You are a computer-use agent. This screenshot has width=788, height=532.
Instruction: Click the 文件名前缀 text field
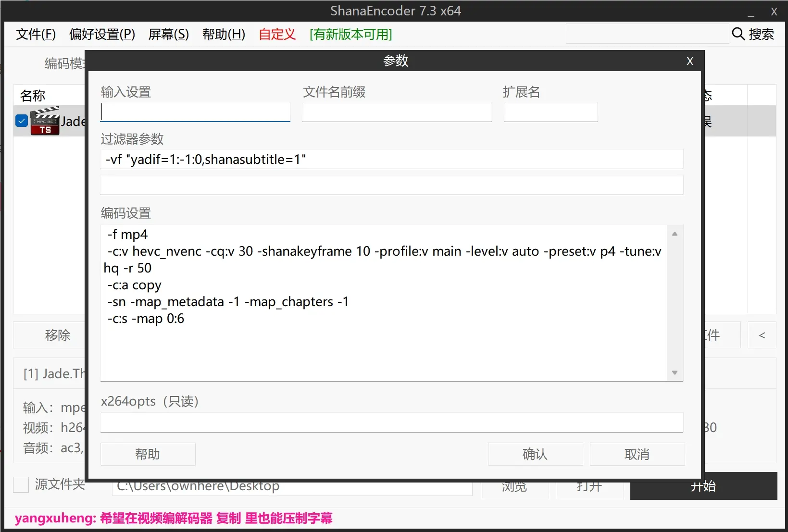[397, 112]
